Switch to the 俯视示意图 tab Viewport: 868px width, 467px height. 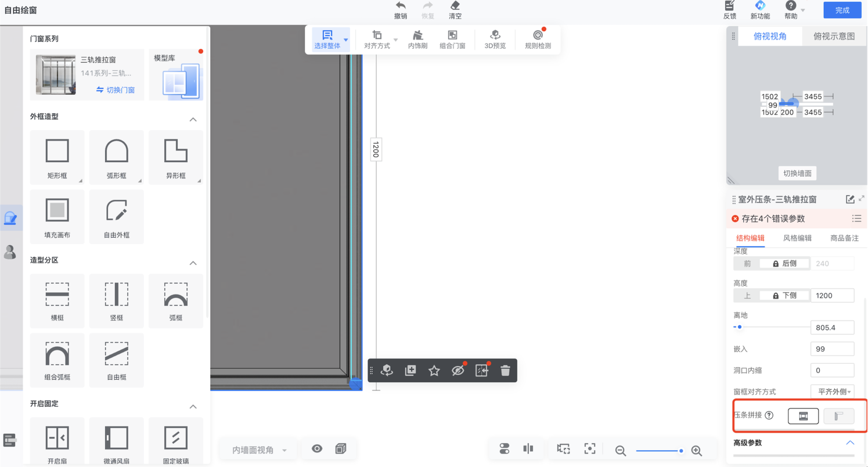coord(834,36)
